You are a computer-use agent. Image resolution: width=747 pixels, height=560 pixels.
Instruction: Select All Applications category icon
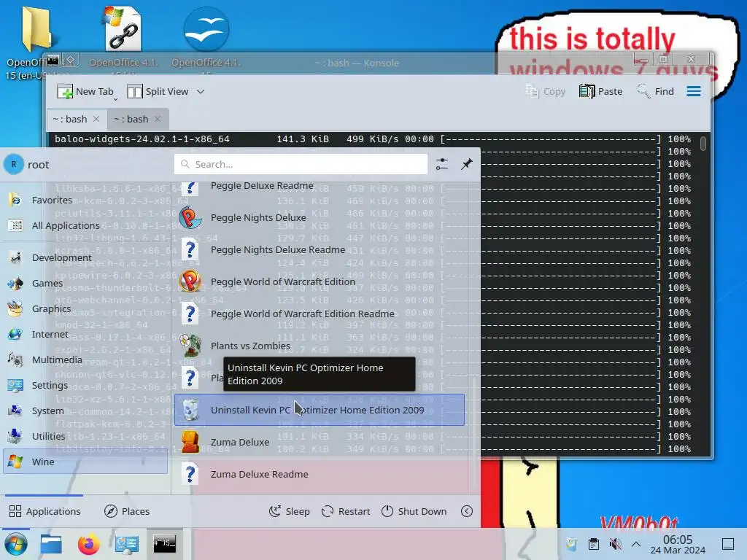coord(15,226)
